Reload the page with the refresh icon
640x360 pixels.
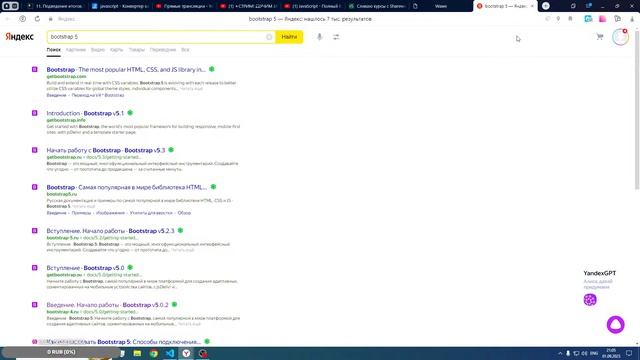(37, 19)
